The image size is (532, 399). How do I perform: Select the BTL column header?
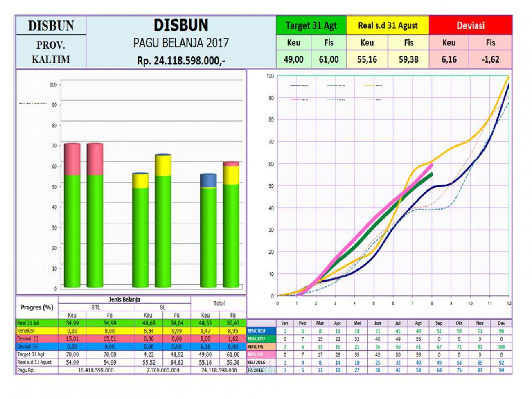[95, 307]
